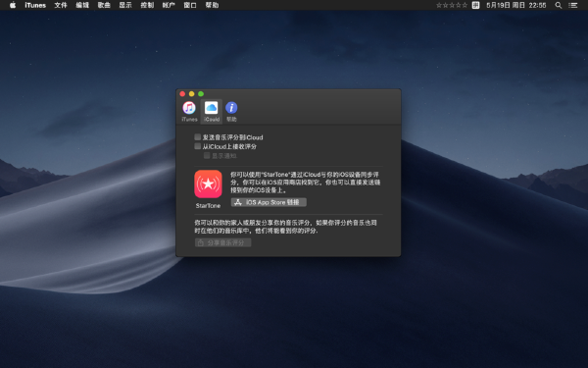Open the Notification Center icon
Screen dimensions: 588x368
point(573,5)
